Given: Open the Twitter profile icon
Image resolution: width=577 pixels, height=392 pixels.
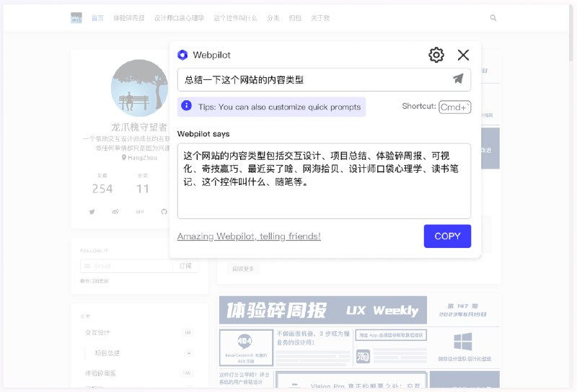Looking at the screenshot, I should tap(92, 211).
